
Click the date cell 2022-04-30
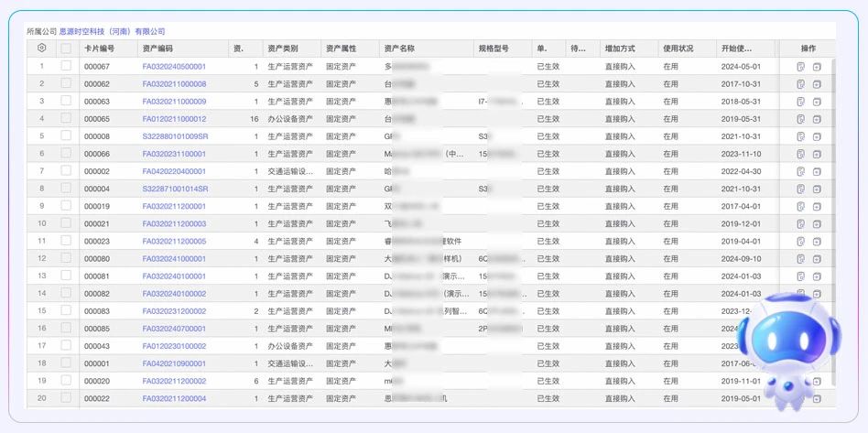click(742, 172)
